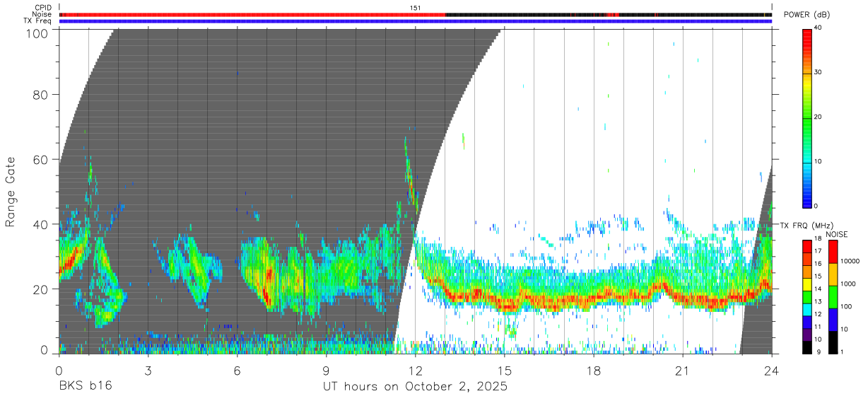Image resolution: width=868 pixels, height=401 pixels.
Task: Click the 3 tick on UT hours axis
Action: coord(148,370)
